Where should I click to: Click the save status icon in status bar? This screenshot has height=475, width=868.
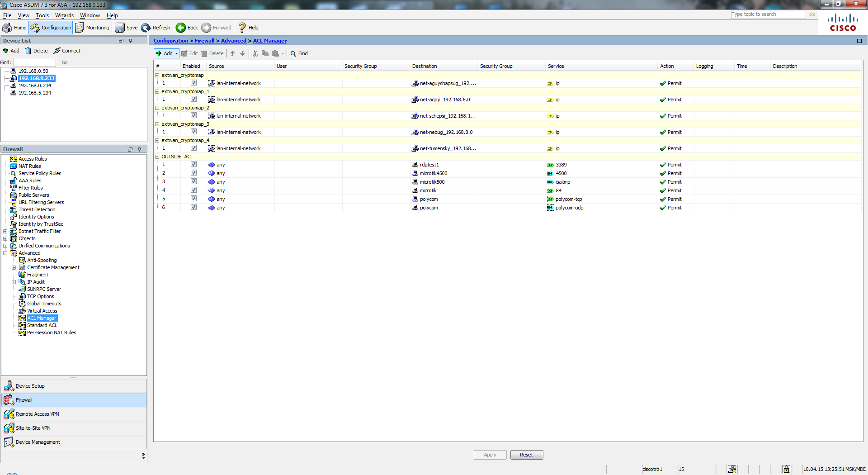[731, 469]
